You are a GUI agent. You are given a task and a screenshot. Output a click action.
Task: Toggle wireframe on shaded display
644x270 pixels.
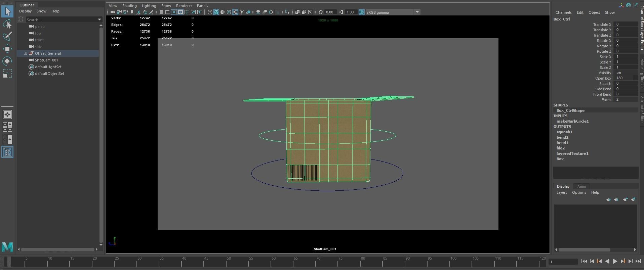[x=229, y=12]
